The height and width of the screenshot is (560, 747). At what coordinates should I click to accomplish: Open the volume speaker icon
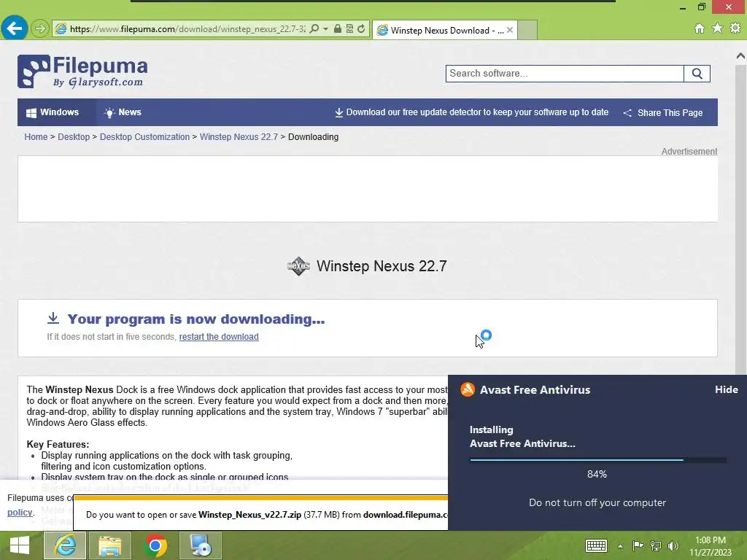point(673,545)
